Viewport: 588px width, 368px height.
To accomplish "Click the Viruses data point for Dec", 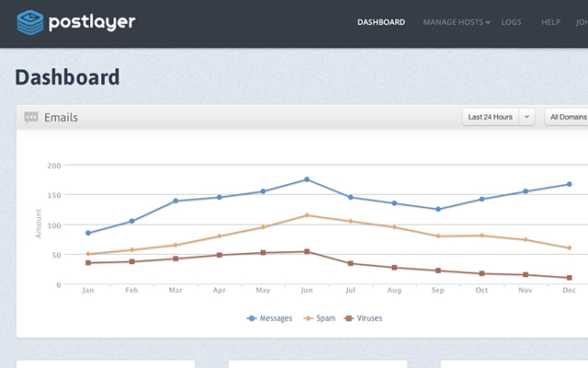I will tap(570, 278).
